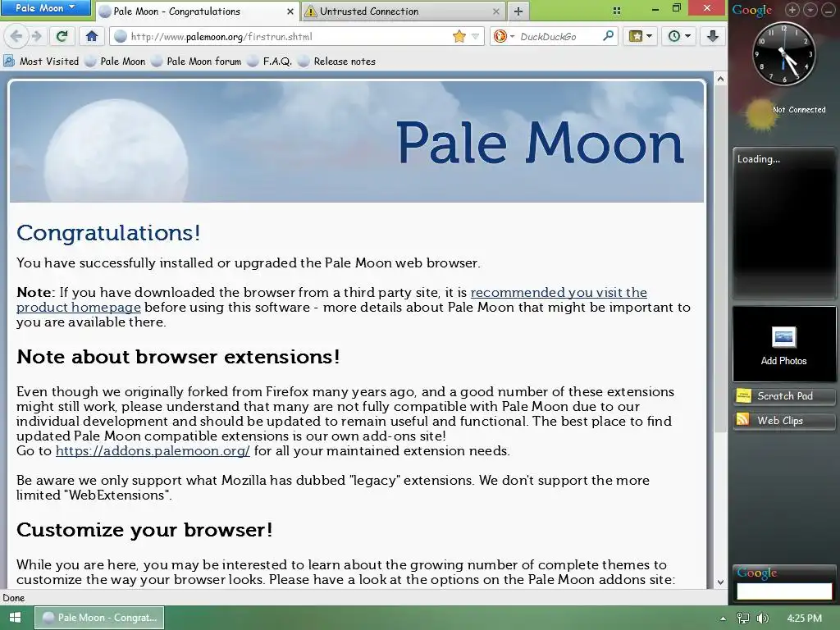Click the Congratulations! heading
840x630 pixels.
(x=108, y=233)
